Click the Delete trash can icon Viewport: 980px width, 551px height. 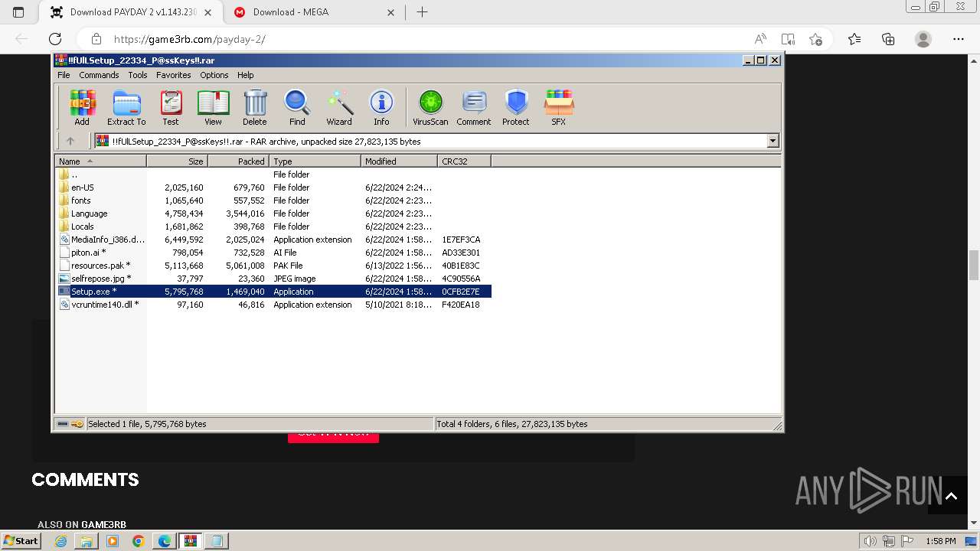click(255, 107)
